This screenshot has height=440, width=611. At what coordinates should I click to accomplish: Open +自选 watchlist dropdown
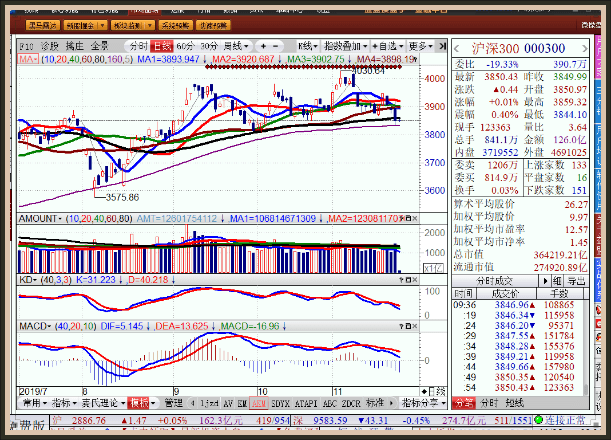[388, 46]
